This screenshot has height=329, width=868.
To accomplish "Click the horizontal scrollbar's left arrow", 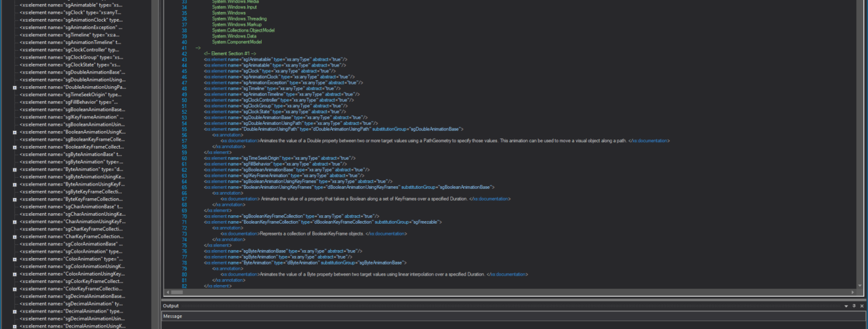I will pyautogui.click(x=167, y=291).
